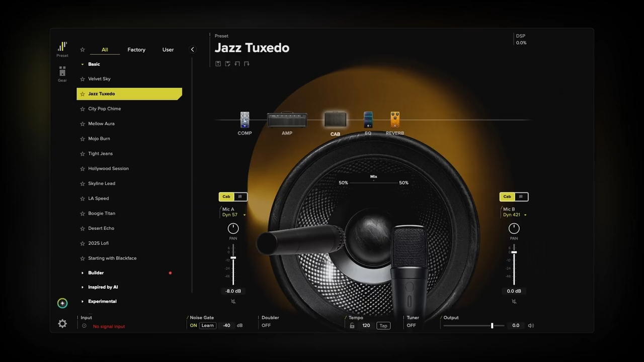Switch to the Factory presets tab
This screenshot has height=362, width=644.
(x=136, y=50)
